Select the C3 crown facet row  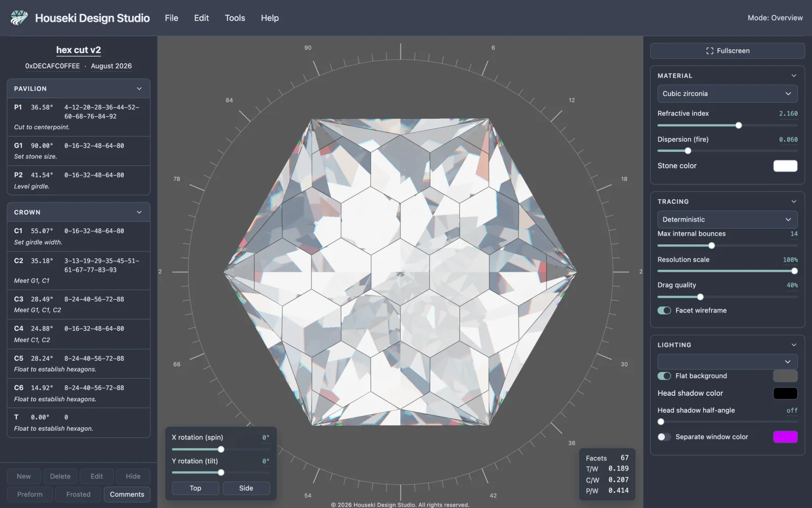point(79,304)
